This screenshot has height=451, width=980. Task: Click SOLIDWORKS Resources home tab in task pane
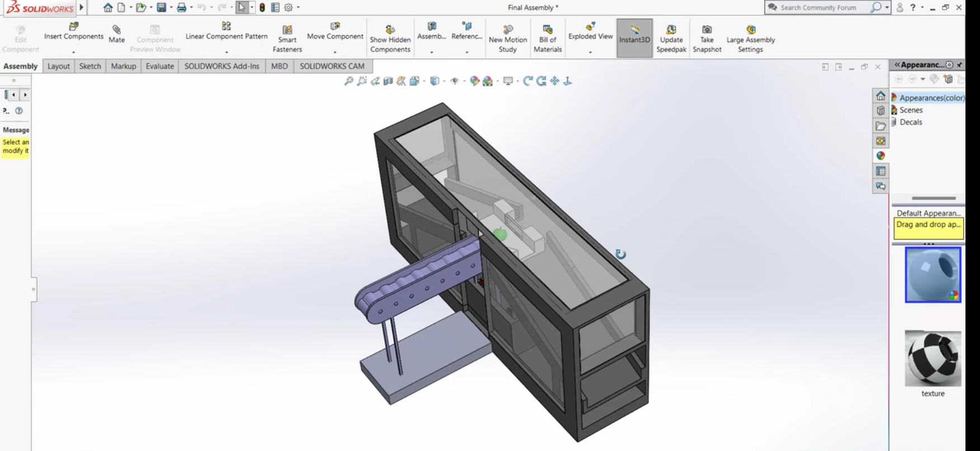881,96
